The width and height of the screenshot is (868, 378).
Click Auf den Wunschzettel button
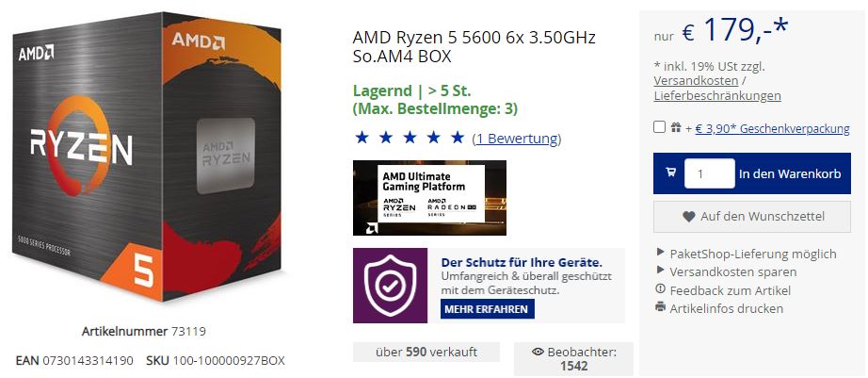point(752,217)
